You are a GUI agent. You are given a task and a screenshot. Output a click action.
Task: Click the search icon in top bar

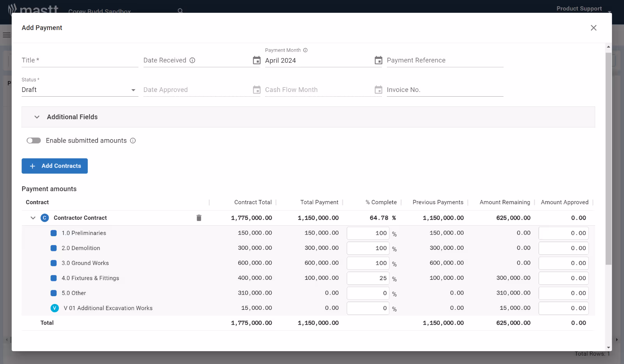180,11
